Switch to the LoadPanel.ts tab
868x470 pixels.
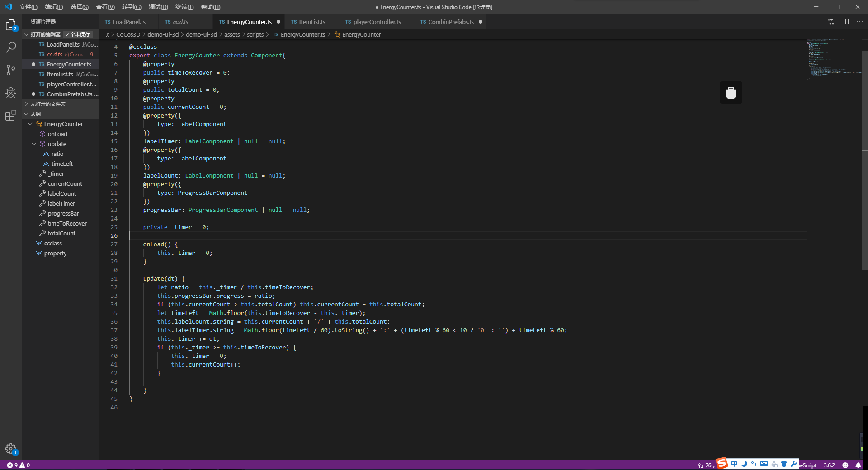pyautogui.click(x=129, y=22)
